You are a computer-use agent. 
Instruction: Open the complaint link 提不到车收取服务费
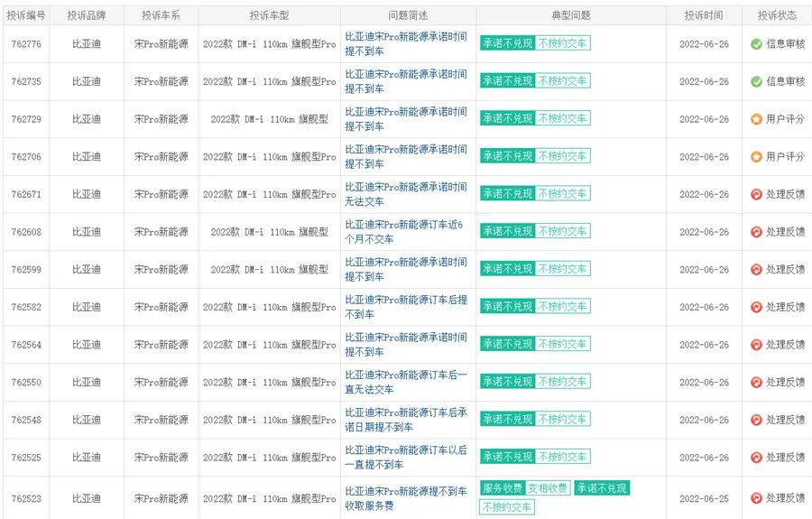[406, 498]
